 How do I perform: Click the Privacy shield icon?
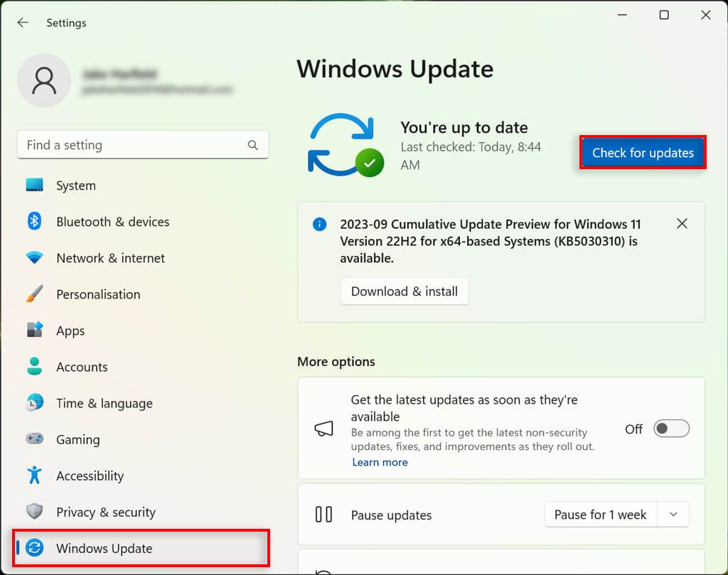coord(34,512)
